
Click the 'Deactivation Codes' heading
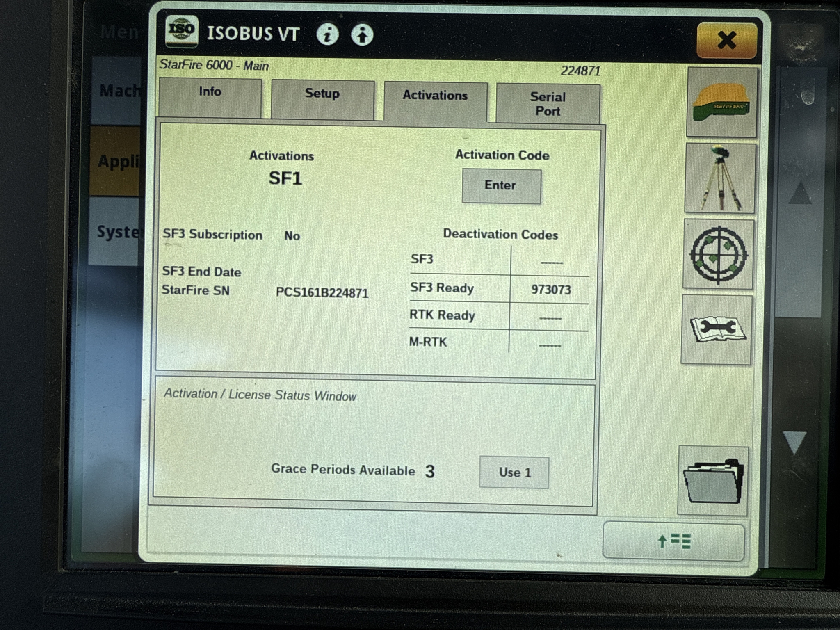tap(500, 234)
